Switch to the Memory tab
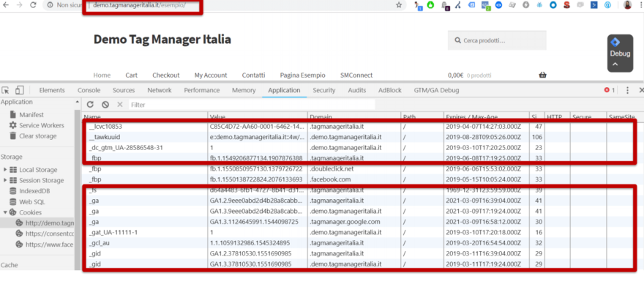Screen dimensions: 644x287 click(244, 91)
